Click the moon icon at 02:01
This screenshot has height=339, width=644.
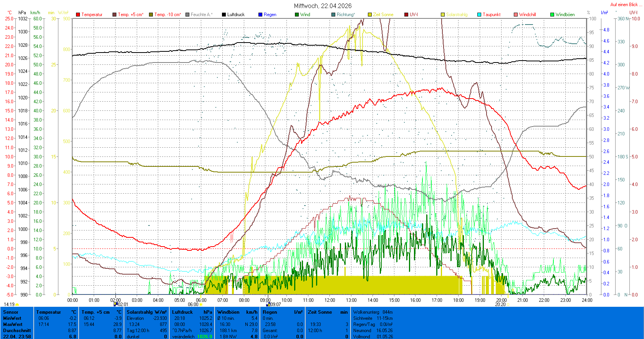[x=115, y=304]
